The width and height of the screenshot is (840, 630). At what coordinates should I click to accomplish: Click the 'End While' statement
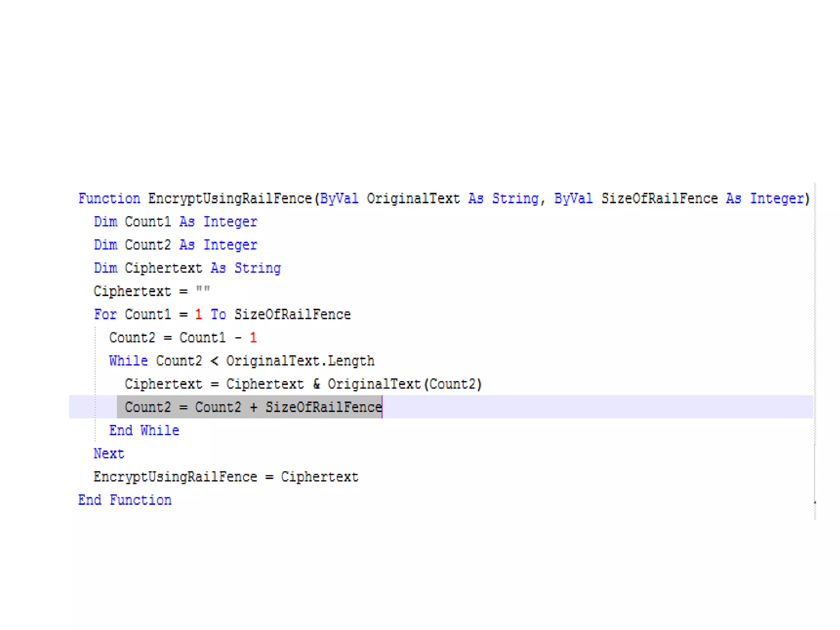coord(144,430)
